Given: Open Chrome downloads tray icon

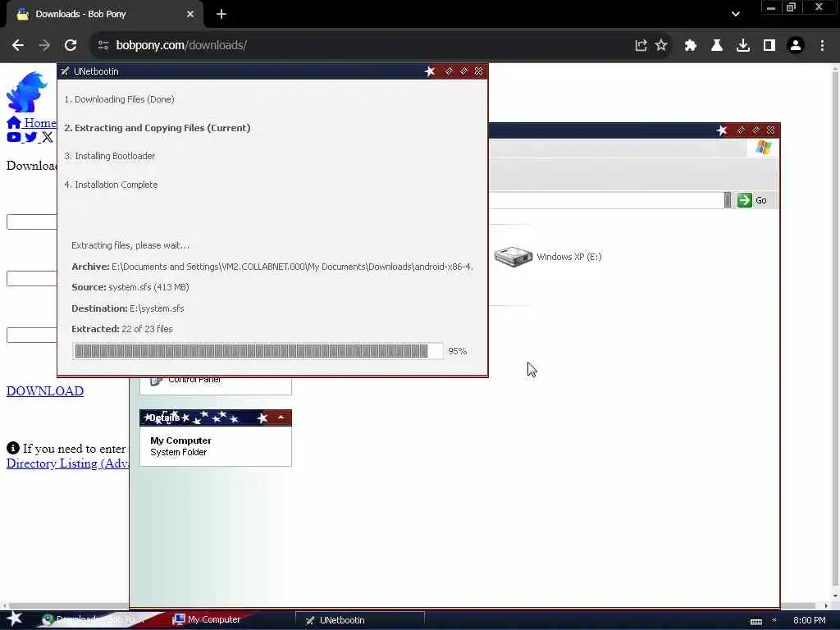Looking at the screenshot, I should 743,46.
